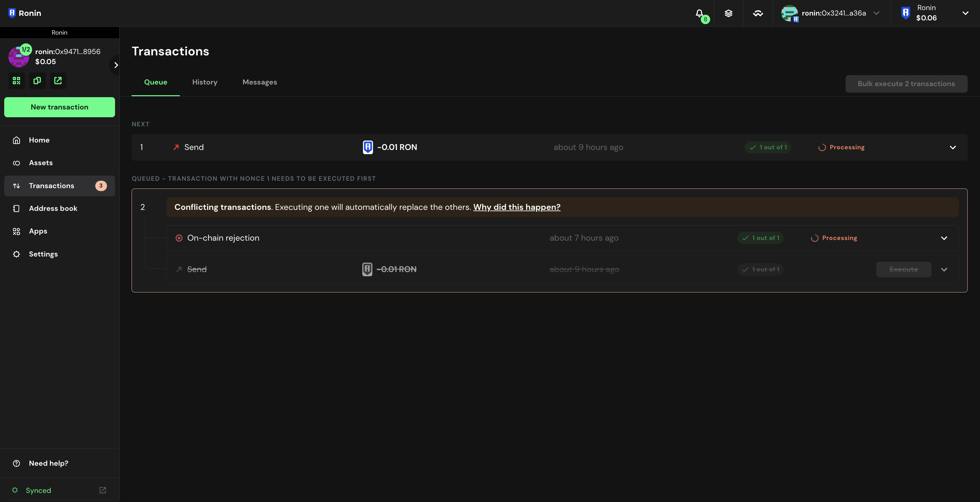Click Processing status in rejection row
980x502 pixels.
[834, 238]
